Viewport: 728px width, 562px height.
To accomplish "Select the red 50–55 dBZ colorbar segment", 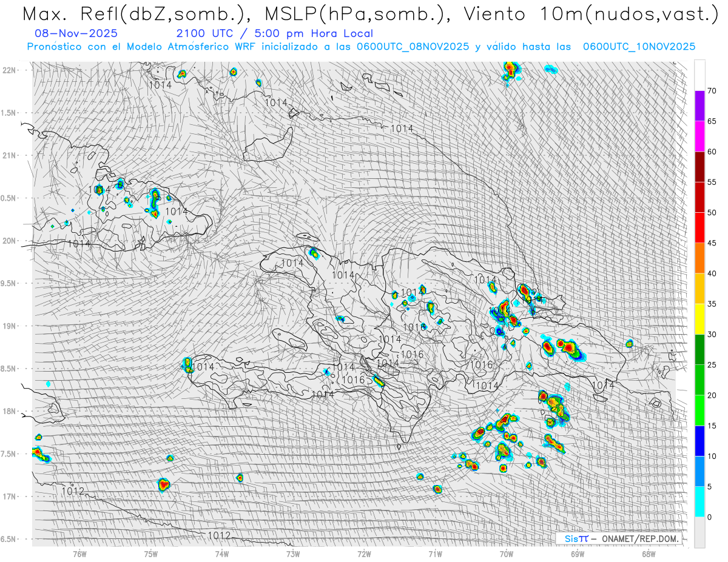I will [699, 197].
